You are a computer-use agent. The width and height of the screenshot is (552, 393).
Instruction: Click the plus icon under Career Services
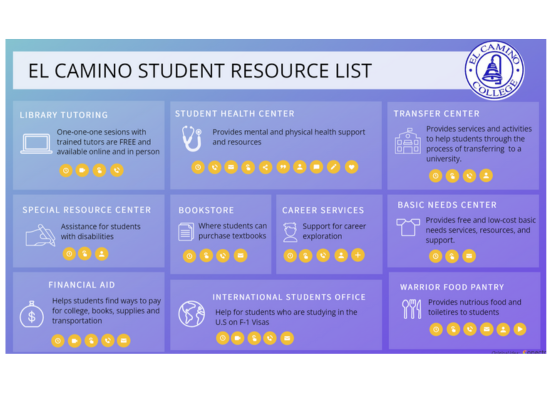(x=358, y=255)
